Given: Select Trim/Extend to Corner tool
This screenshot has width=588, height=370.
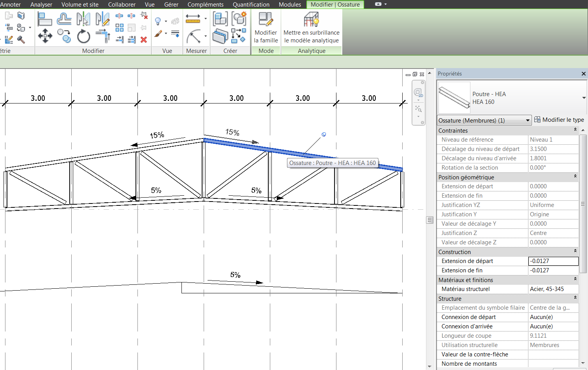Looking at the screenshot, I should pos(102,36).
